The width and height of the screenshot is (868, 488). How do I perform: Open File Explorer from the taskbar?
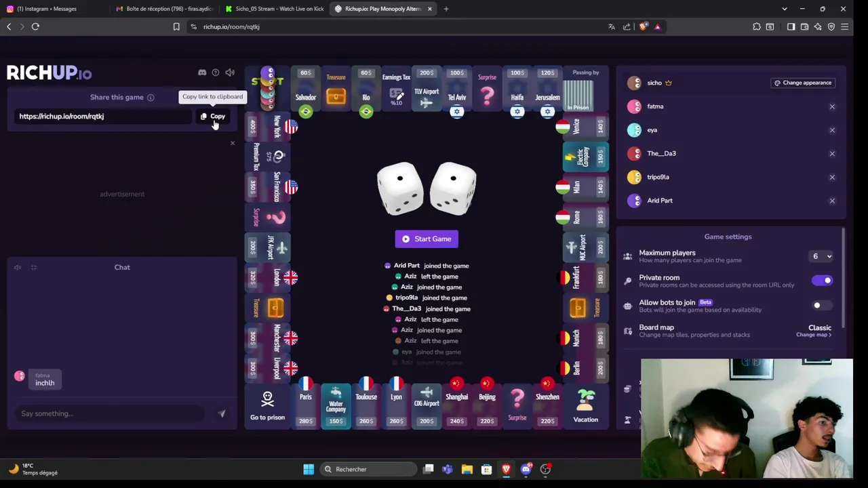tap(467, 469)
